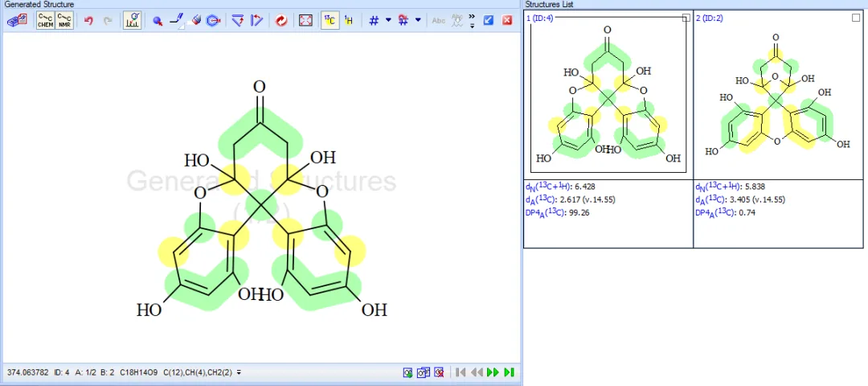
Task: Click the flip vertical triangle icon
Action: (237, 21)
